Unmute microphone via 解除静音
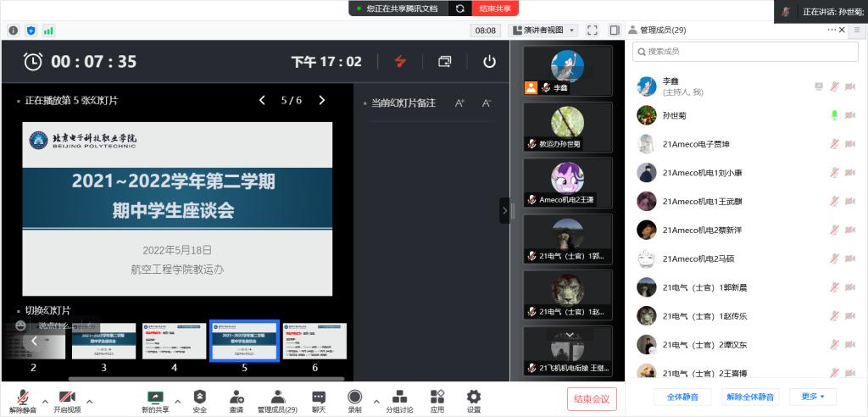 pyautogui.click(x=23, y=397)
